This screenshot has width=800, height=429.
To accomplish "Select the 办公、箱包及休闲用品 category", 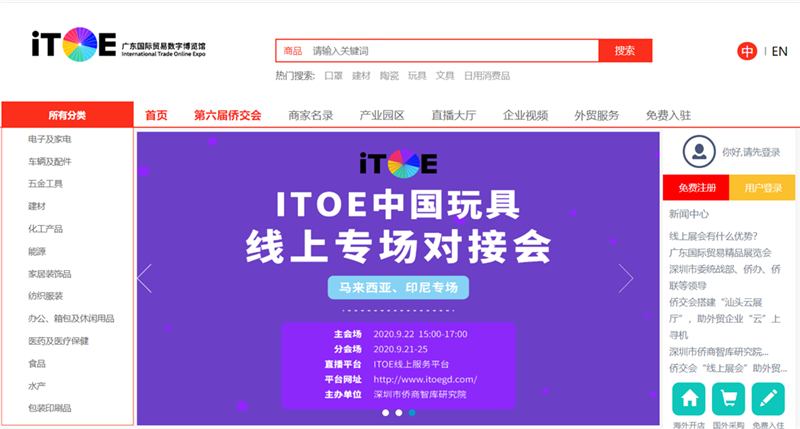I will 71,318.
